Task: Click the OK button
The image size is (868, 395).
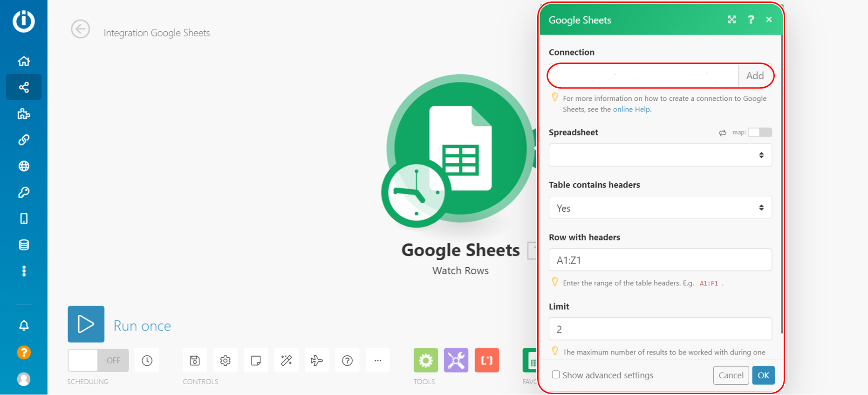Action: point(763,375)
